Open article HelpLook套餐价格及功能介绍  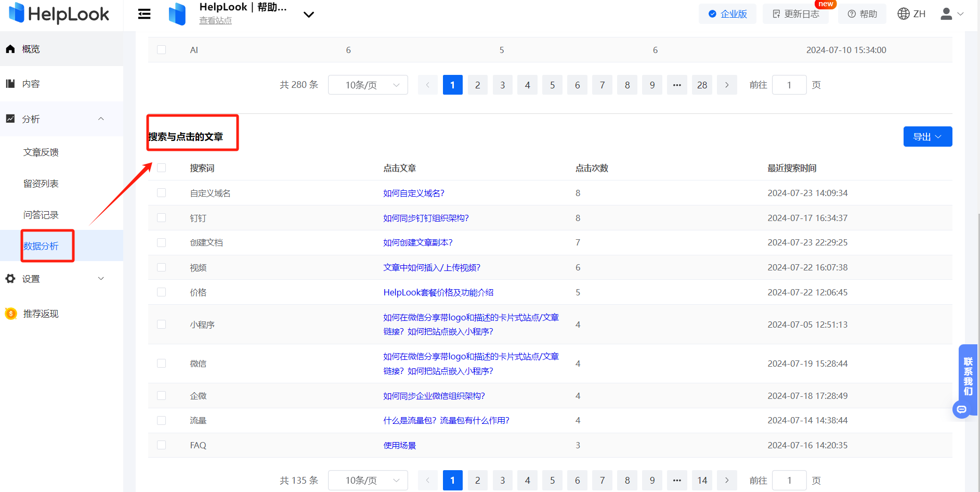[438, 292]
